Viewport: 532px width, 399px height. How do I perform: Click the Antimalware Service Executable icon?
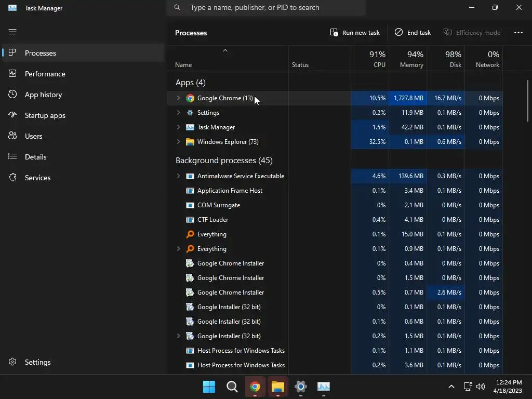(190, 176)
